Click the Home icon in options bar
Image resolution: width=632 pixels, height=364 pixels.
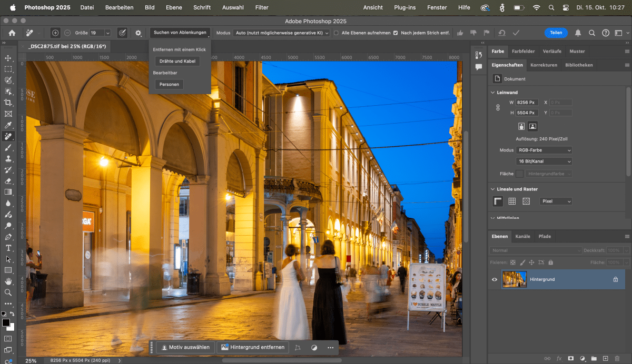pyautogui.click(x=12, y=33)
